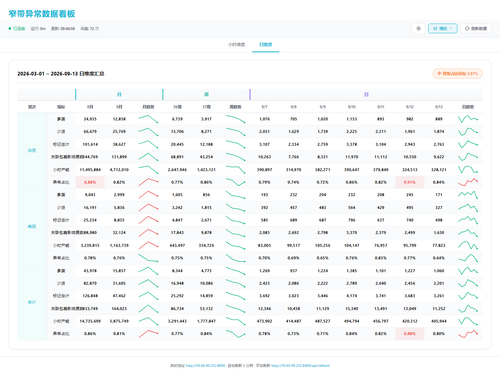Click the 1,777,847 cell
500x374 pixels.
tap(206, 321)
